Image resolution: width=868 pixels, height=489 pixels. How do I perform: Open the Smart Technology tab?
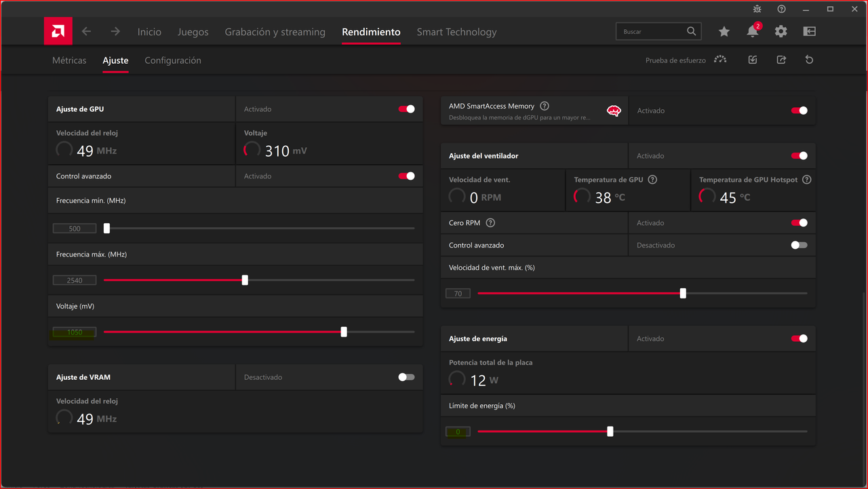tap(456, 32)
